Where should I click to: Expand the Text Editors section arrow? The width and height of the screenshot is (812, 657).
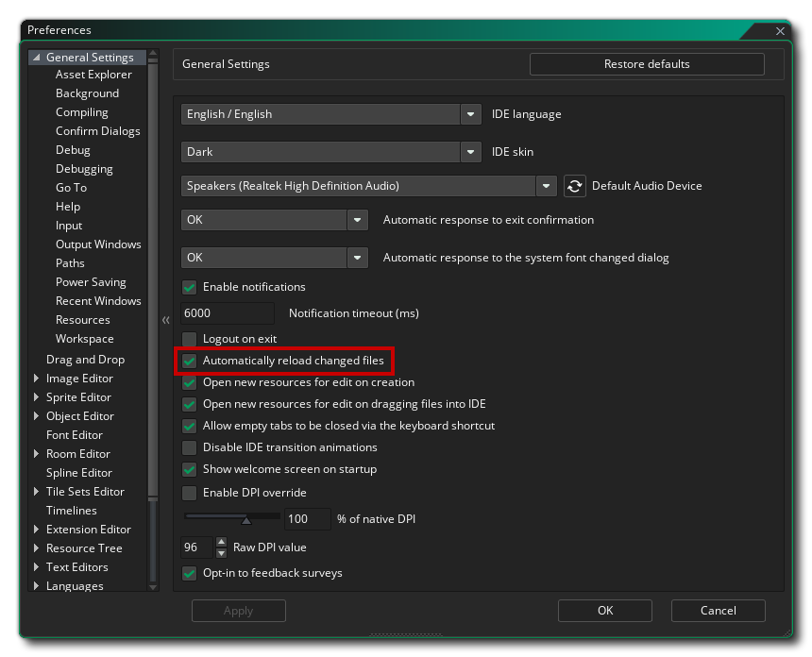[36, 567]
